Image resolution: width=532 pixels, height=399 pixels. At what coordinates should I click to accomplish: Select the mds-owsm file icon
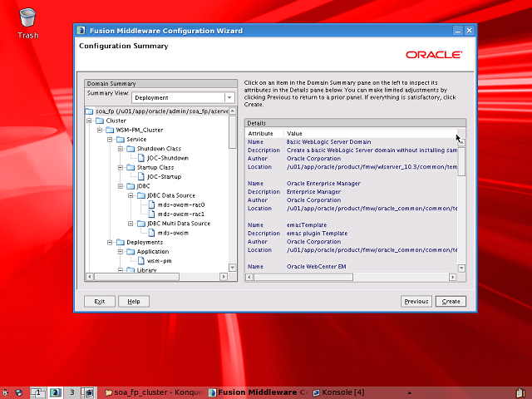(x=151, y=233)
